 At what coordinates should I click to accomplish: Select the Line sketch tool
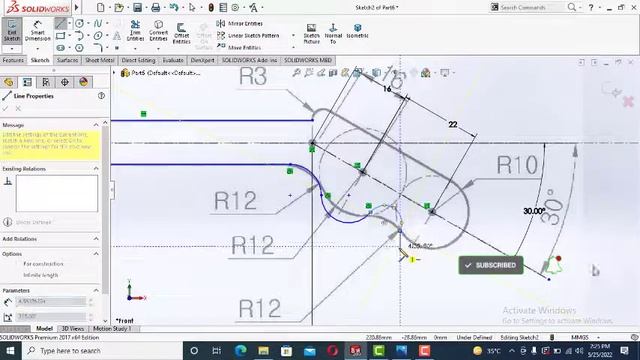60,23
